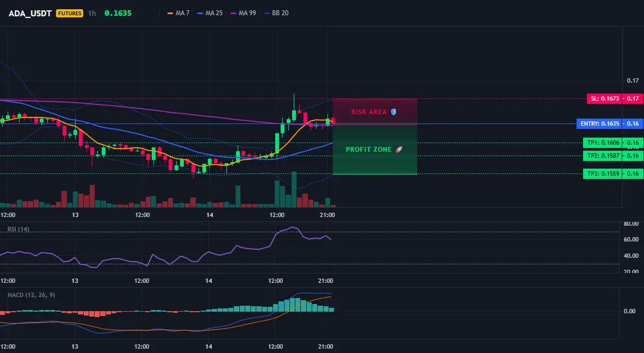Screen dimensions: 644x353
Task: Click the PROFIT ZONE label
Action: 369,150
